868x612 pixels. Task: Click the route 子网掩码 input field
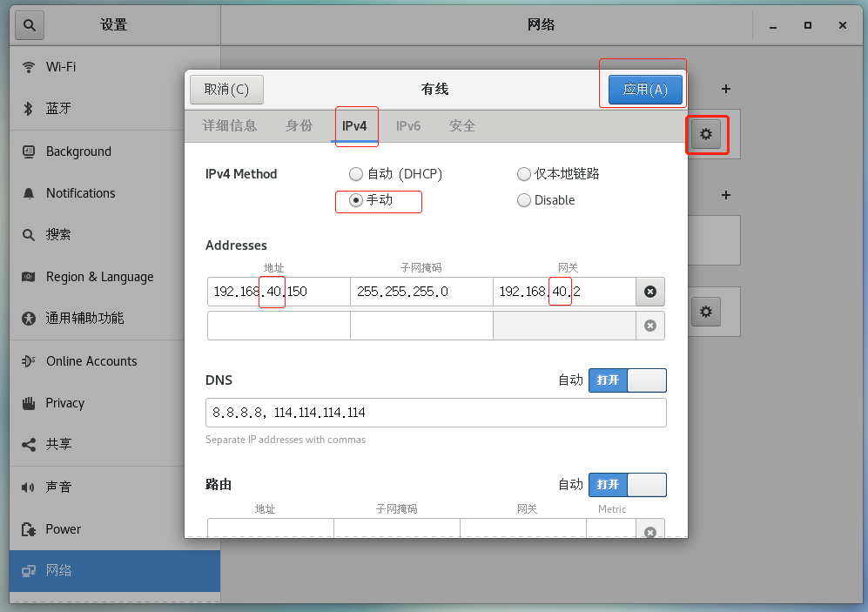397,528
